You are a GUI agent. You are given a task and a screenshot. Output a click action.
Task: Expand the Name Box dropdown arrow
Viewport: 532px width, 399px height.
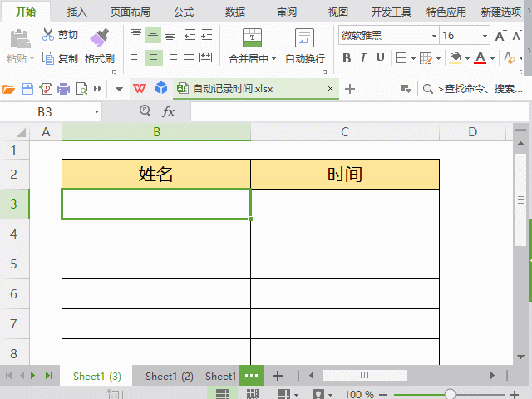(x=96, y=111)
